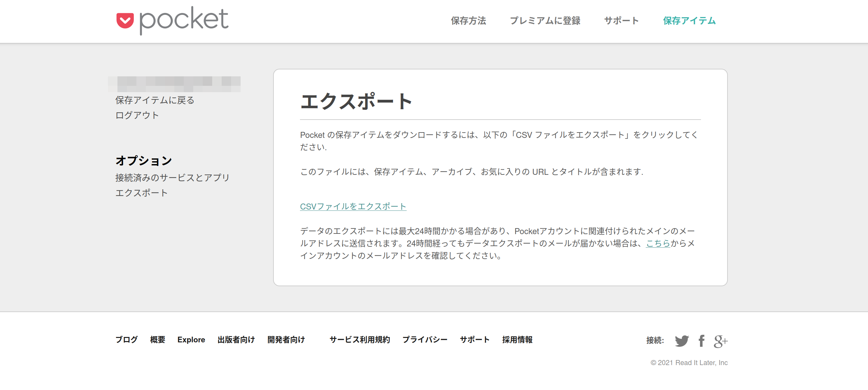Open プライバシー footer link
This screenshot has width=868, height=390.
pos(425,340)
